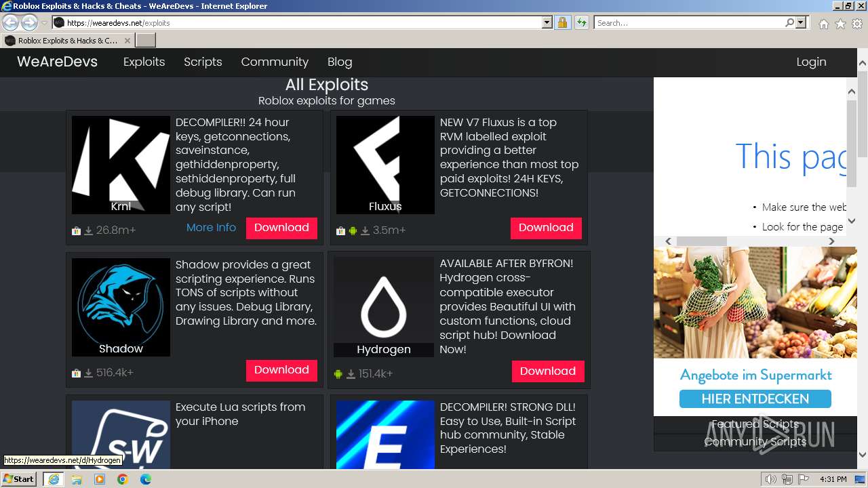Image resolution: width=868 pixels, height=488 pixels.
Task: Click More Info for Krnl
Action: [x=211, y=227]
